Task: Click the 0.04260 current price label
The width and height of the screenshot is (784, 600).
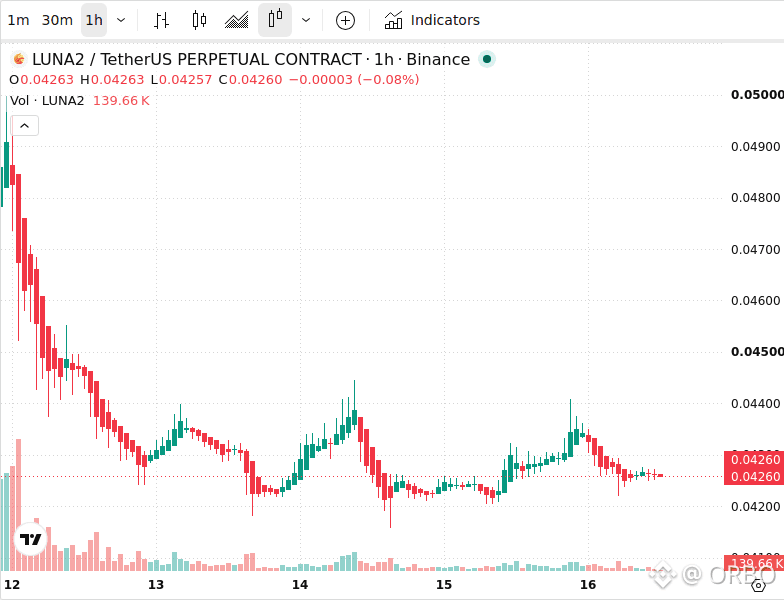Action: point(754,476)
